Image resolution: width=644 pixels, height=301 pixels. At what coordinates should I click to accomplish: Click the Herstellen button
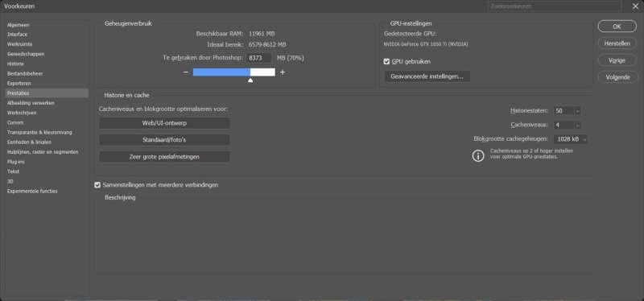click(x=617, y=43)
